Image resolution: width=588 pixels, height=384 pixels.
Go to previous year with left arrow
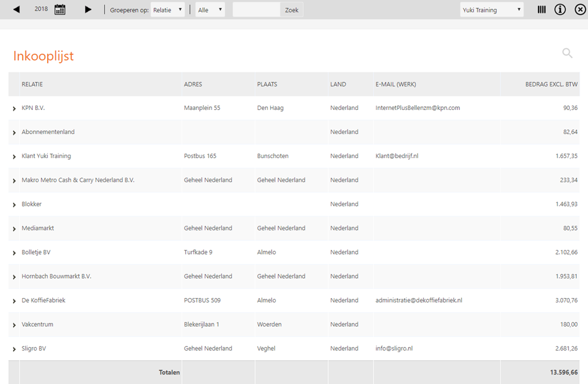click(16, 9)
